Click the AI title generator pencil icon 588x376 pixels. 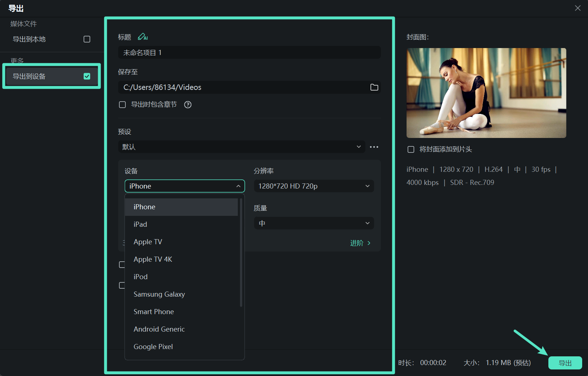tap(143, 37)
